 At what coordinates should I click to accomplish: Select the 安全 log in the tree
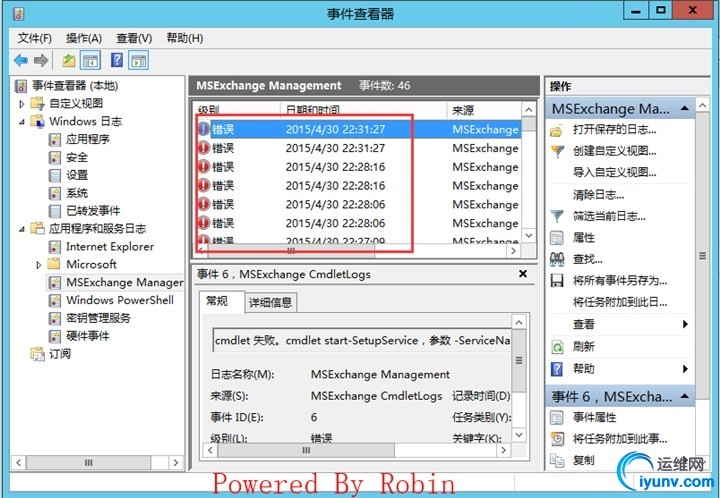[77, 157]
